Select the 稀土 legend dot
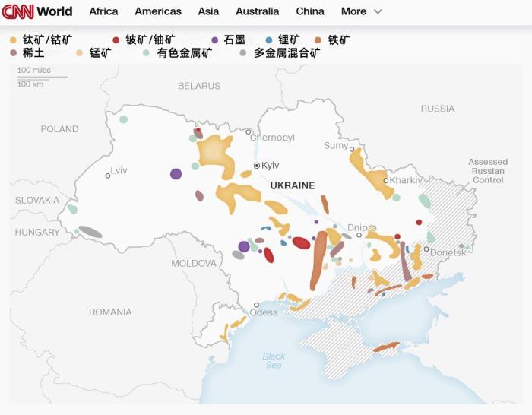Image resolution: width=532 pixels, height=415 pixels. [x=14, y=53]
